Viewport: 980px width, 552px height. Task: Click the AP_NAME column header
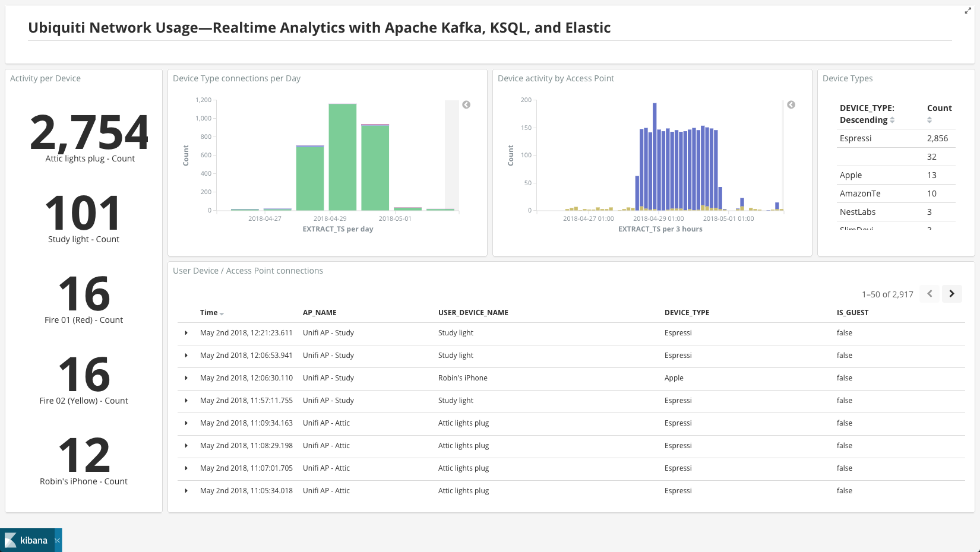(320, 313)
